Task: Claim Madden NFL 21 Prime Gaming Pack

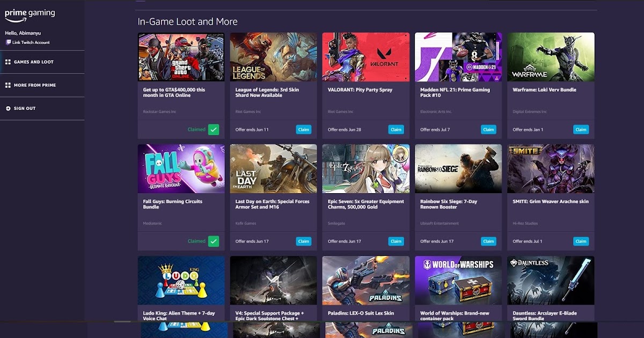Action: tap(488, 129)
